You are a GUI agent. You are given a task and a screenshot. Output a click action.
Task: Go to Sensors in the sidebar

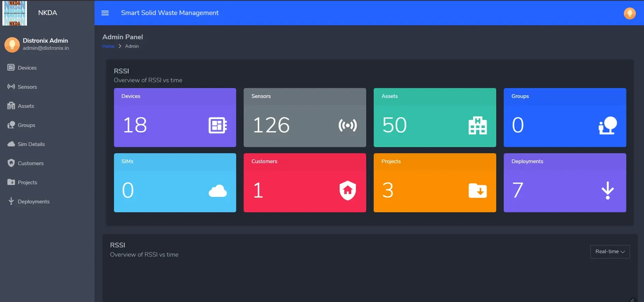27,87
